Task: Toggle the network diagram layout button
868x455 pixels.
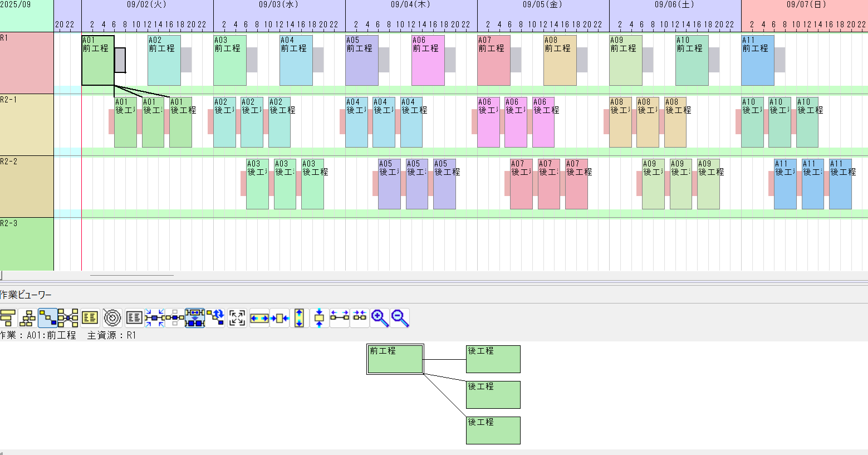Action: click(68, 318)
